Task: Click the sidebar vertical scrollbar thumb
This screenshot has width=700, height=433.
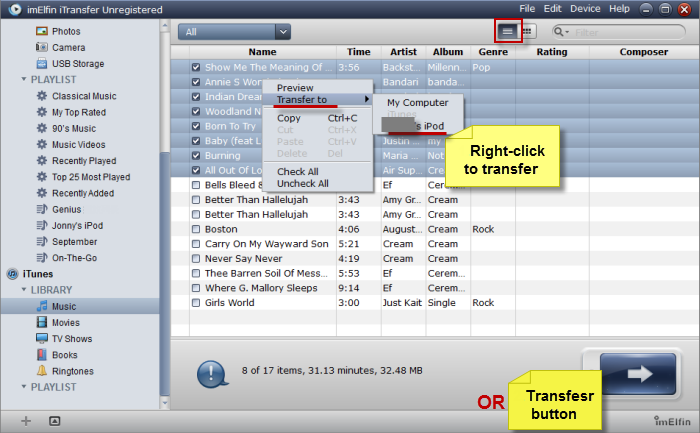Action: pos(164,273)
